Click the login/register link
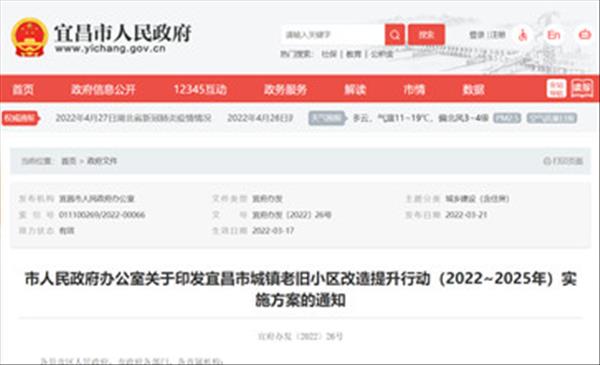 click(487, 35)
